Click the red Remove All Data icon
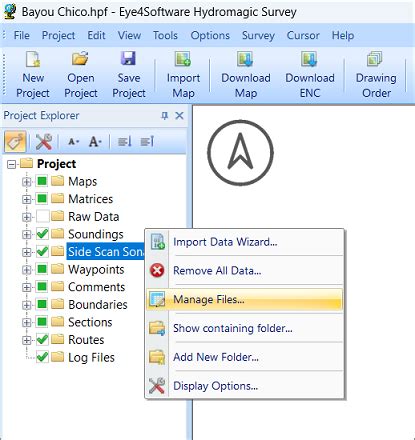415x440 pixels. (157, 270)
